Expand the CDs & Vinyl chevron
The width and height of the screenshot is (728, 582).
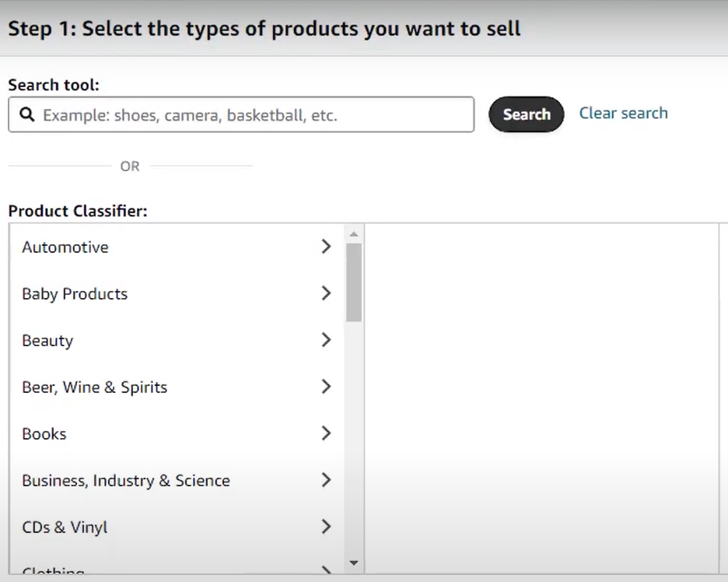coord(326,526)
